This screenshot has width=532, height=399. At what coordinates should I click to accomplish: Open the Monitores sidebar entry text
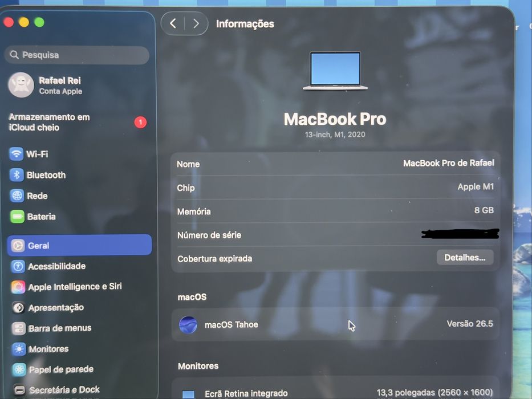[x=48, y=349]
